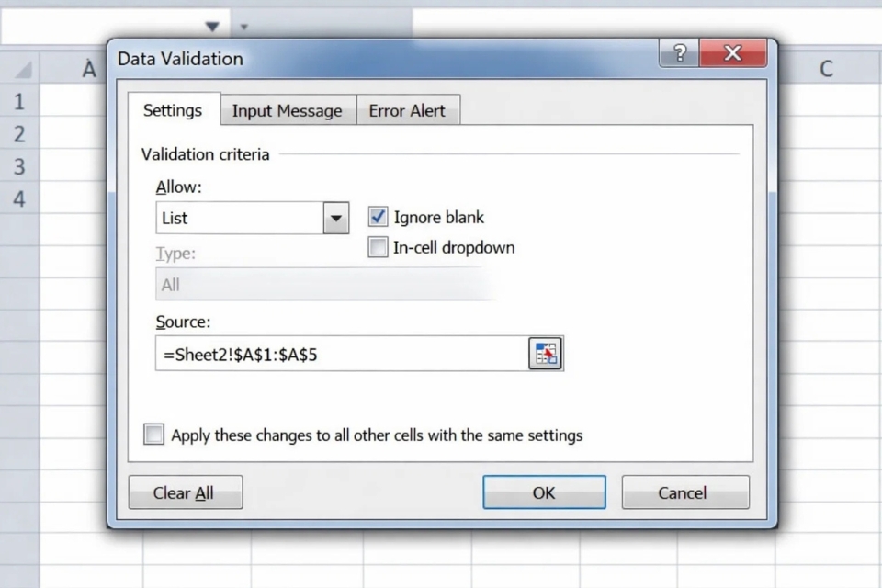882x588 pixels.
Task: Click the Name Box dropdown arrow
Action: coord(212,27)
